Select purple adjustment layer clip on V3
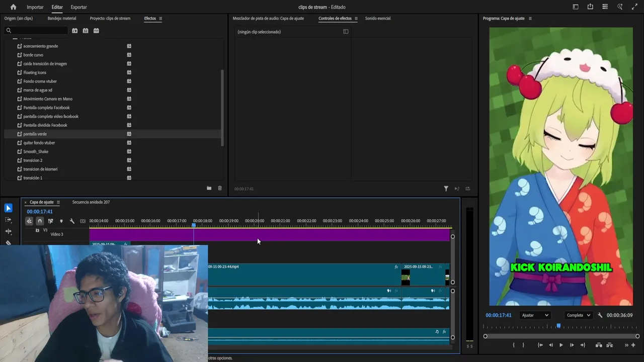Viewport: 644px width, 362px height. 269,235
